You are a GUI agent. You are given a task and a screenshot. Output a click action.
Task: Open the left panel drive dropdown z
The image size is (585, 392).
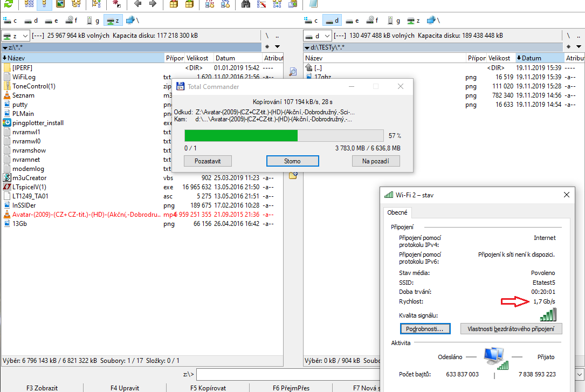click(x=15, y=36)
